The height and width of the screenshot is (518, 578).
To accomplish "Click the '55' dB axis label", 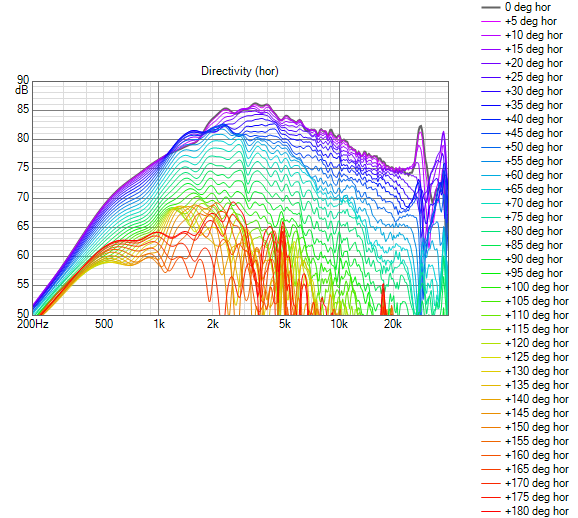I will click(x=23, y=285).
